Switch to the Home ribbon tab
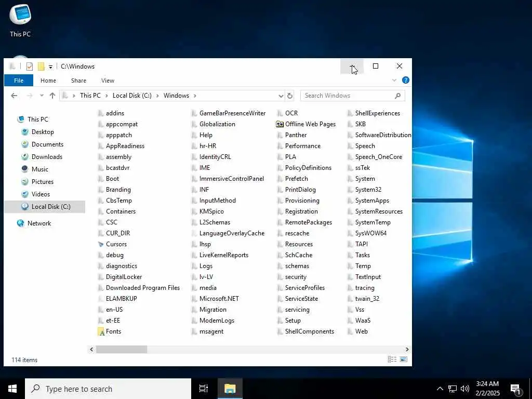This screenshot has height=399, width=532. [48, 81]
